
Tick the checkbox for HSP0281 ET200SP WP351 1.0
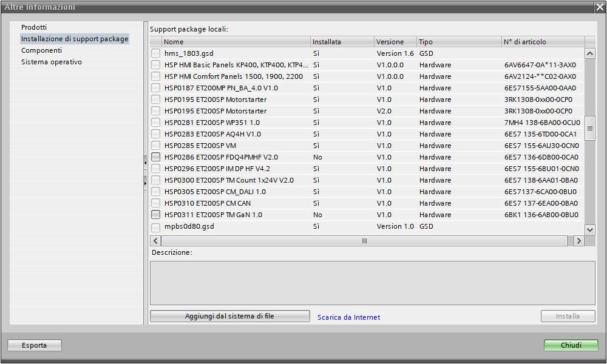pos(155,122)
